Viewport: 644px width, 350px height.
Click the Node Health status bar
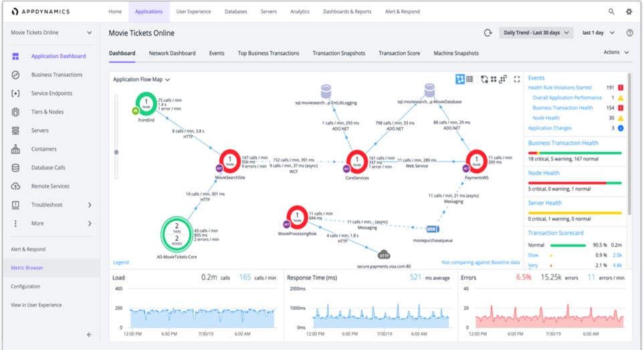(574, 183)
